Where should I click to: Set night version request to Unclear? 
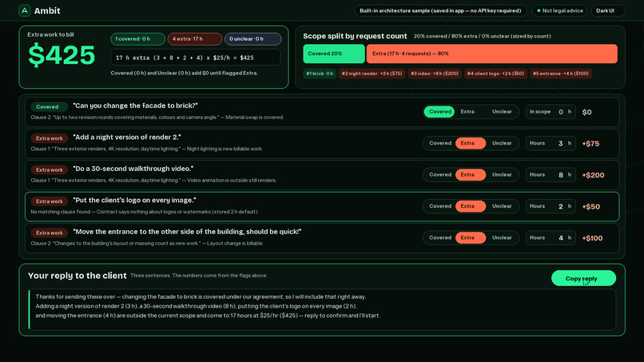(x=502, y=143)
